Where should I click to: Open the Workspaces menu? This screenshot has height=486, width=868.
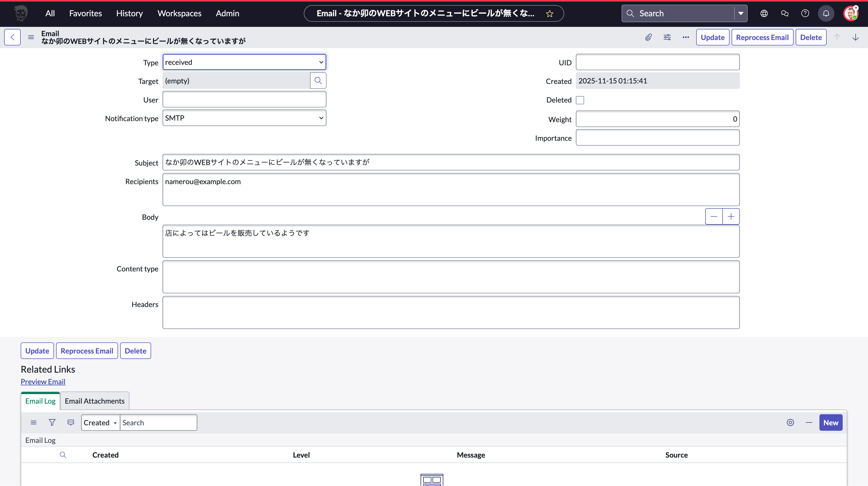(x=179, y=13)
